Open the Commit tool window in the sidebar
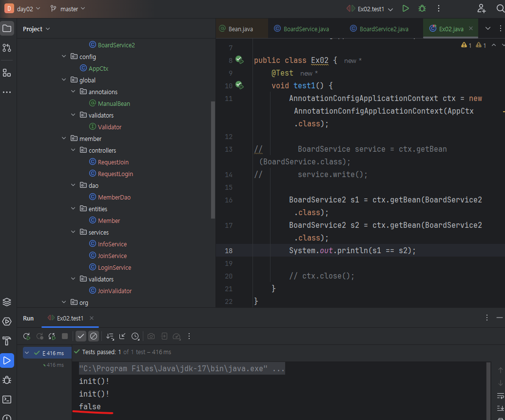This screenshot has height=420, width=505. tap(7, 48)
